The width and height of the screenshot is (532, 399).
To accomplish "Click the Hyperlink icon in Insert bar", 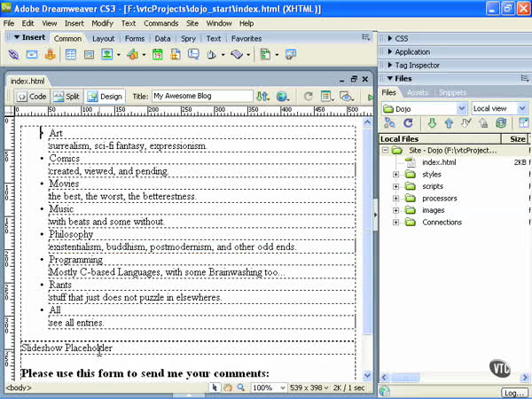I will 13,55.
